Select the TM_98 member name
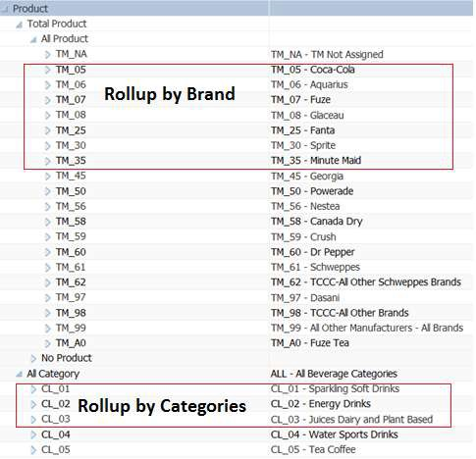The width and height of the screenshot is (476, 459). 71,313
